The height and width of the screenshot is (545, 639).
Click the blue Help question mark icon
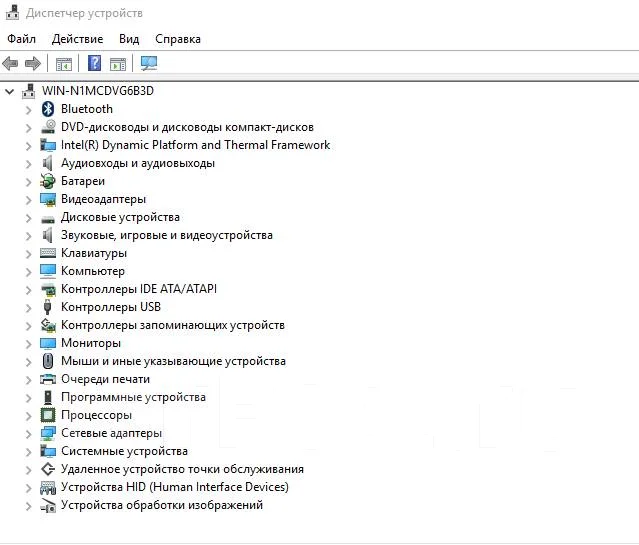click(x=95, y=63)
